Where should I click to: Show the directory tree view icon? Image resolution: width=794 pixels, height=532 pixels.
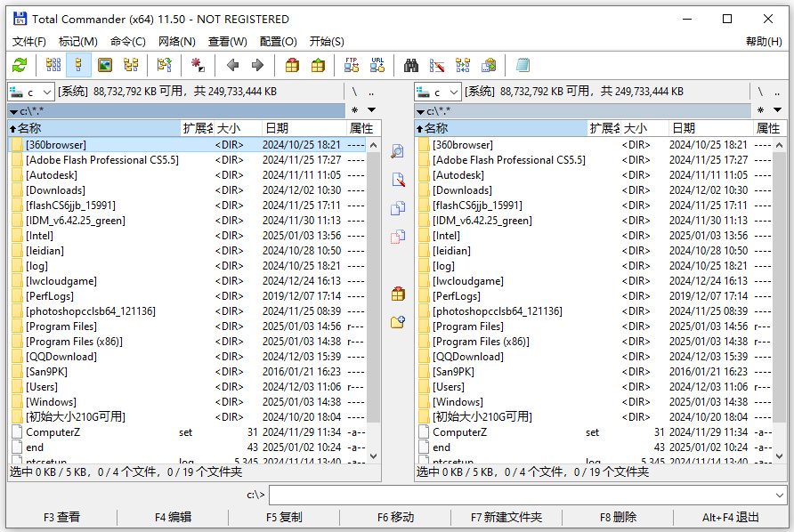pyautogui.click(x=131, y=65)
